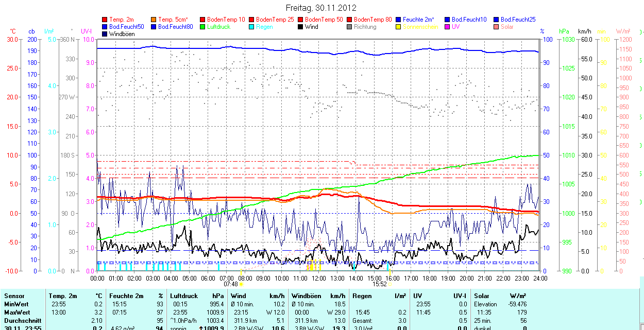Click the hPa axis unit label

(565, 31)
